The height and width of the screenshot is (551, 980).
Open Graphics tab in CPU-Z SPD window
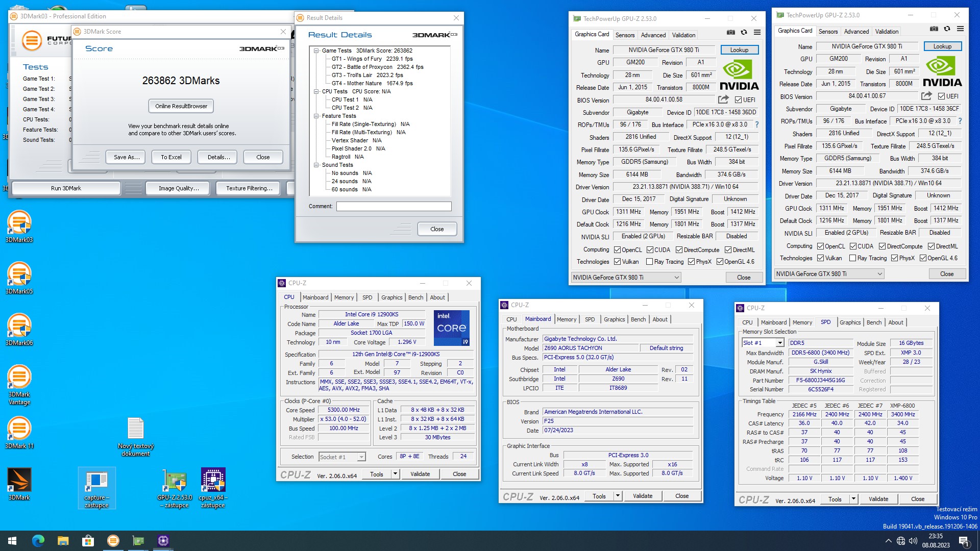point(850,322)
